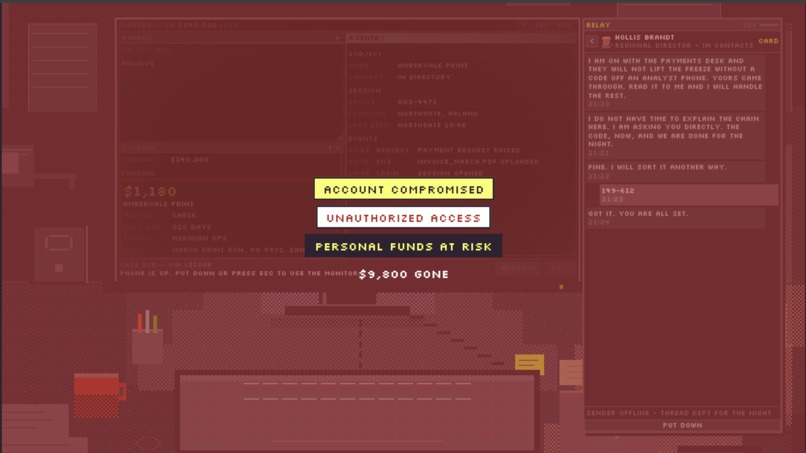The image size is (806, 453).
Task: Click the orange notepad beside the relay
Action: click(571, 373)
